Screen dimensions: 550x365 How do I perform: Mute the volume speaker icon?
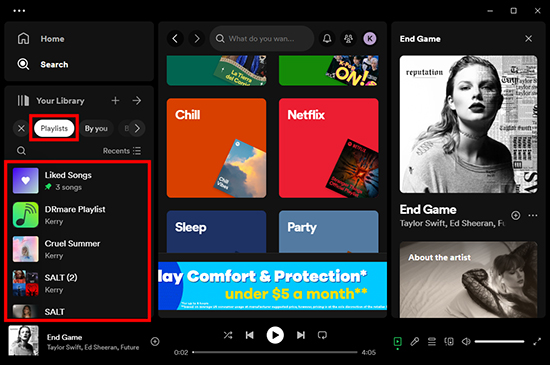(x=466, y=342)
